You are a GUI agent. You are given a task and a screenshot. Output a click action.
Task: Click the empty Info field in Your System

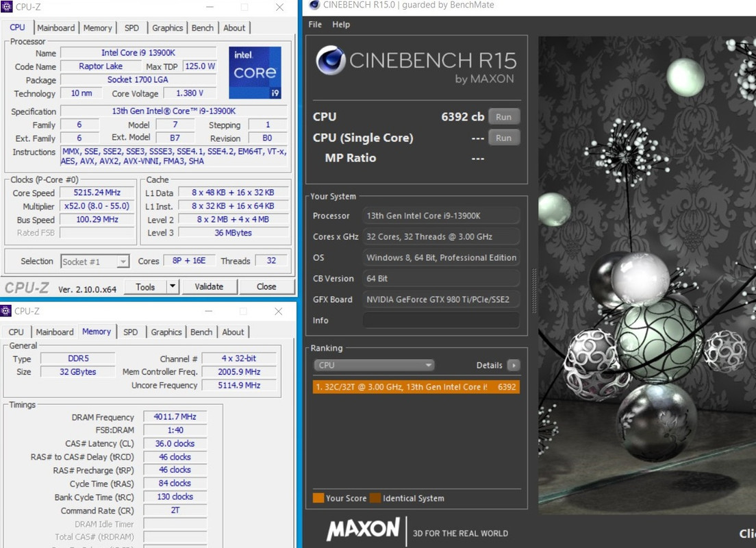441,321
